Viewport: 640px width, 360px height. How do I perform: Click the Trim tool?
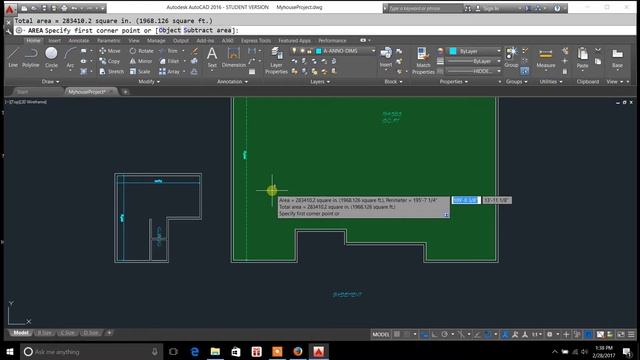tap(168, 51)
